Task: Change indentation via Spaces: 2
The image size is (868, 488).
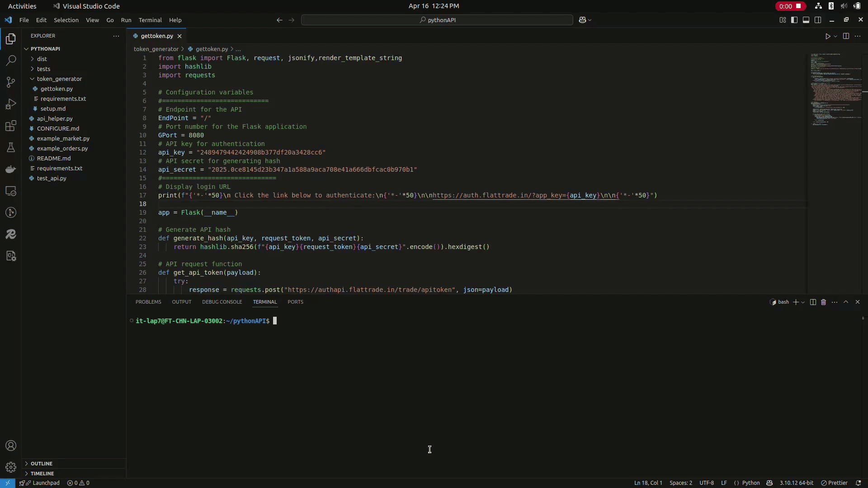Action: pos(680,483)
